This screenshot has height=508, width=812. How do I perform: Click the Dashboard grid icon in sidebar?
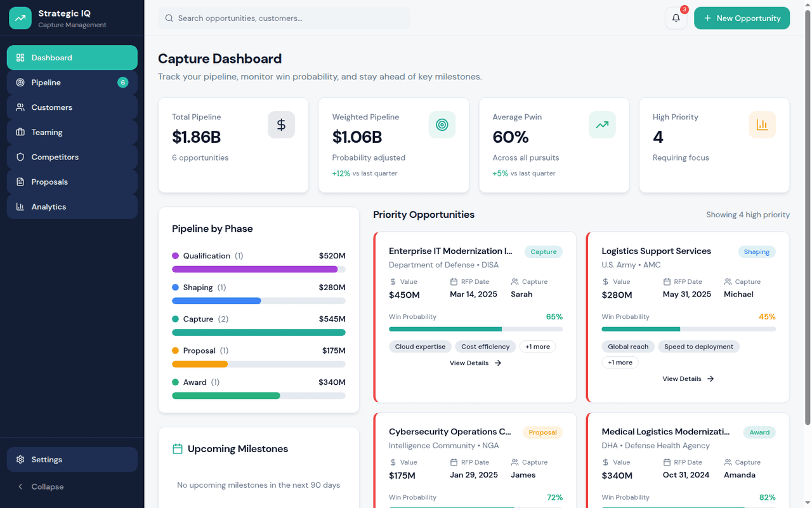tap(20, 58)
